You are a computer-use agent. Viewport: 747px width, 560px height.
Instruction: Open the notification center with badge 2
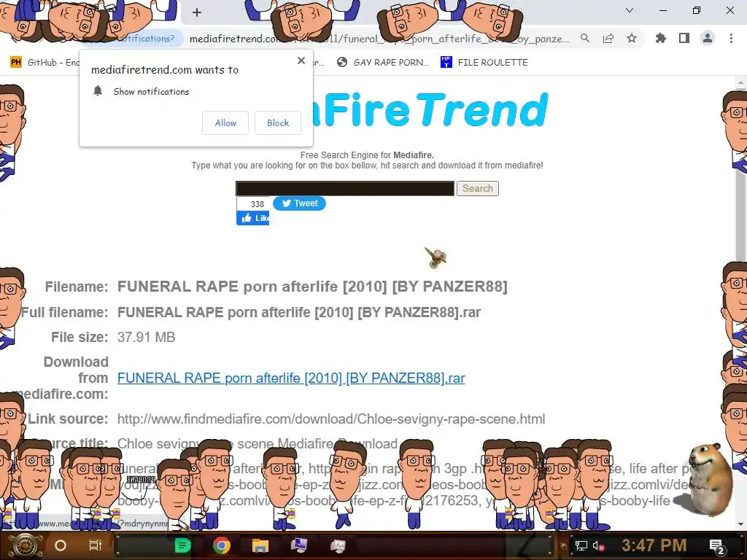[x=717, y=547]
